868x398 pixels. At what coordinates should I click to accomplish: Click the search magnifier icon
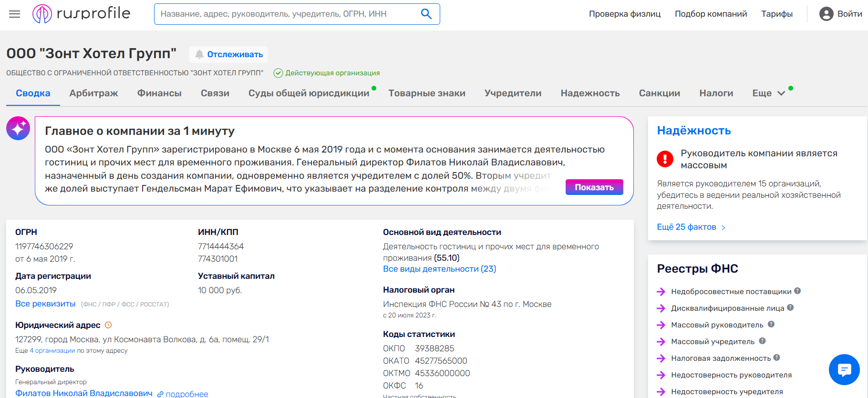(x=426, y=14)
